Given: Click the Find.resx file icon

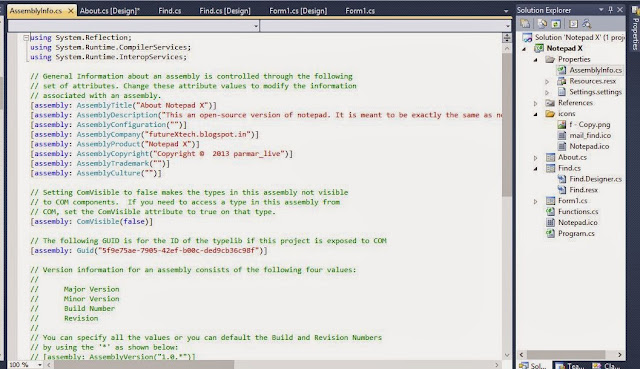Looking at the screenshot, I should click(562, 190).
